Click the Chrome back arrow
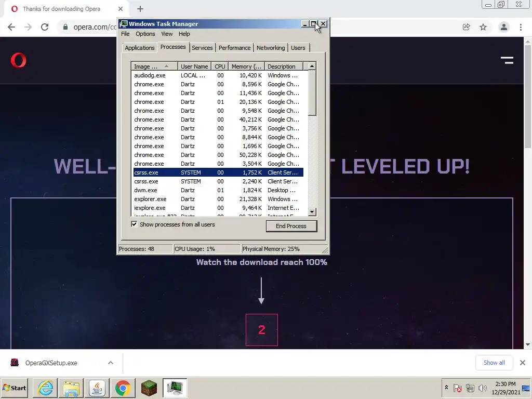Viewport: 532px width, 399px height. (x=11, y=27)
